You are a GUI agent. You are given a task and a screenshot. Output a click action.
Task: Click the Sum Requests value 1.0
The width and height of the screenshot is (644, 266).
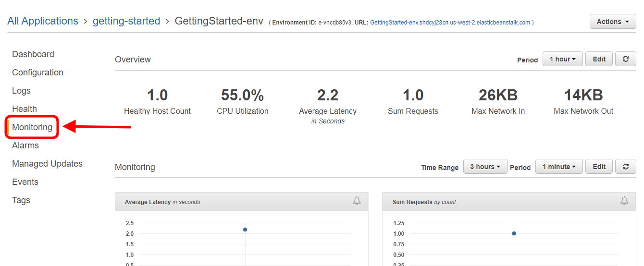point(413,95)
